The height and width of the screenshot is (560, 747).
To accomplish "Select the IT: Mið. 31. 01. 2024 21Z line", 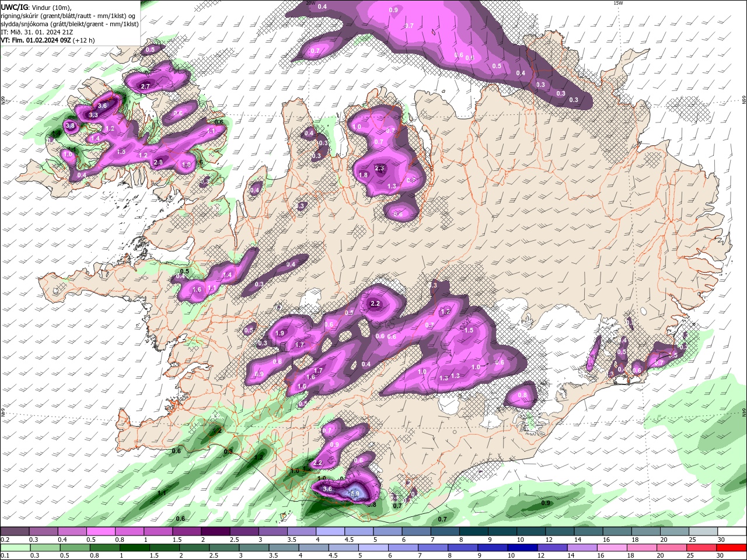I will pyautogui.click(x=36, y=32).
